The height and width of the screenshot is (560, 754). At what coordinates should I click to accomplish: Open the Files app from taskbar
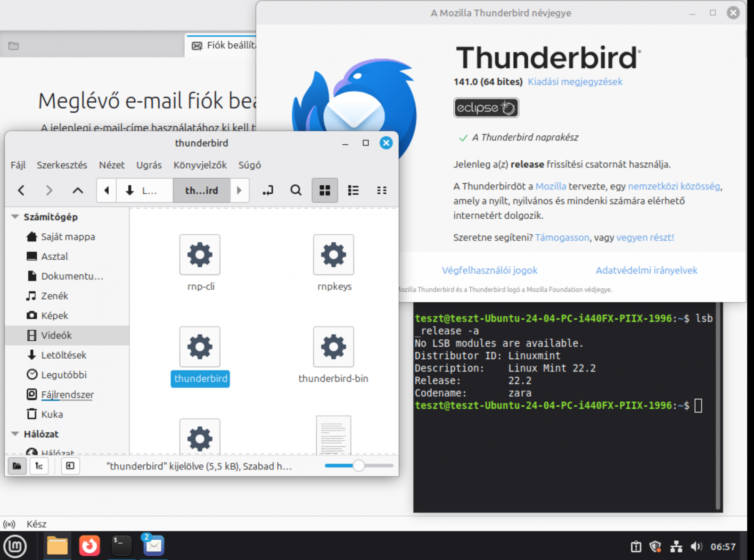pyautogui.click(x=57, y=546)
